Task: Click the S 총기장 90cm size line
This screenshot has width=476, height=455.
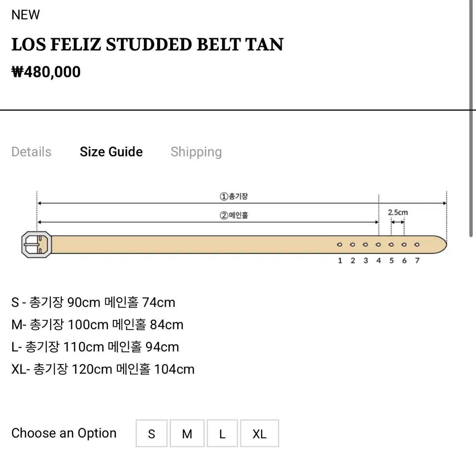Action: coord(93,303)
